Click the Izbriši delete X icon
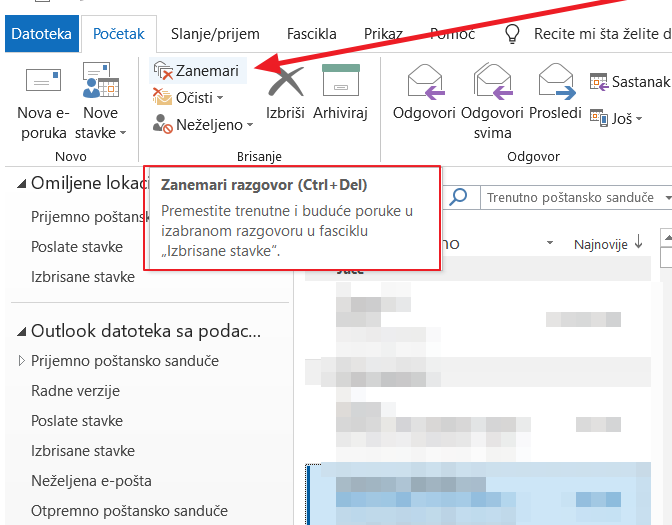Image resolution: width=672 pixels, height=525 pixels. click(285, 81)
